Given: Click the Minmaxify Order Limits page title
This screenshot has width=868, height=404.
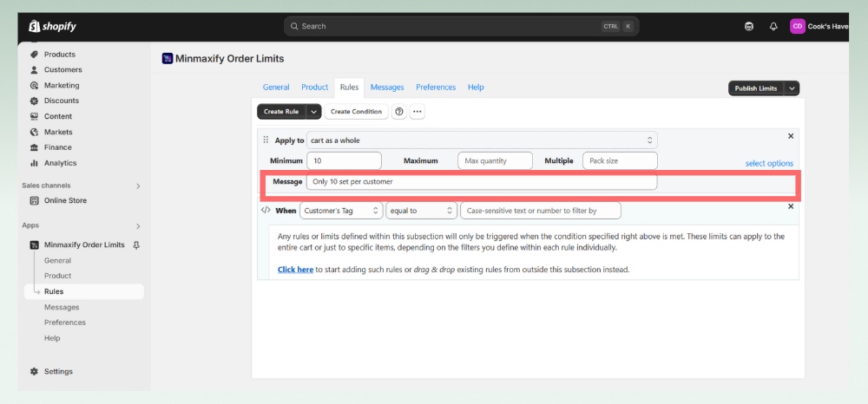Looking at the screenshot, I should pyautogui.click(x=230, y=59).
